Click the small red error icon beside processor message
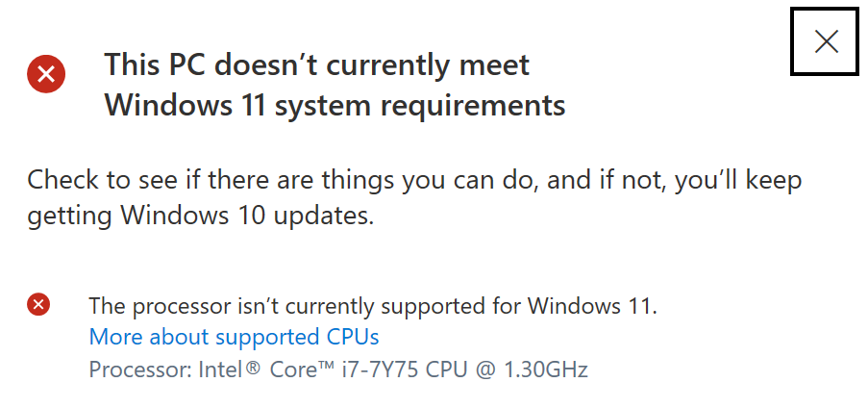This screenshot has width=868, height=408. [38, 304]
